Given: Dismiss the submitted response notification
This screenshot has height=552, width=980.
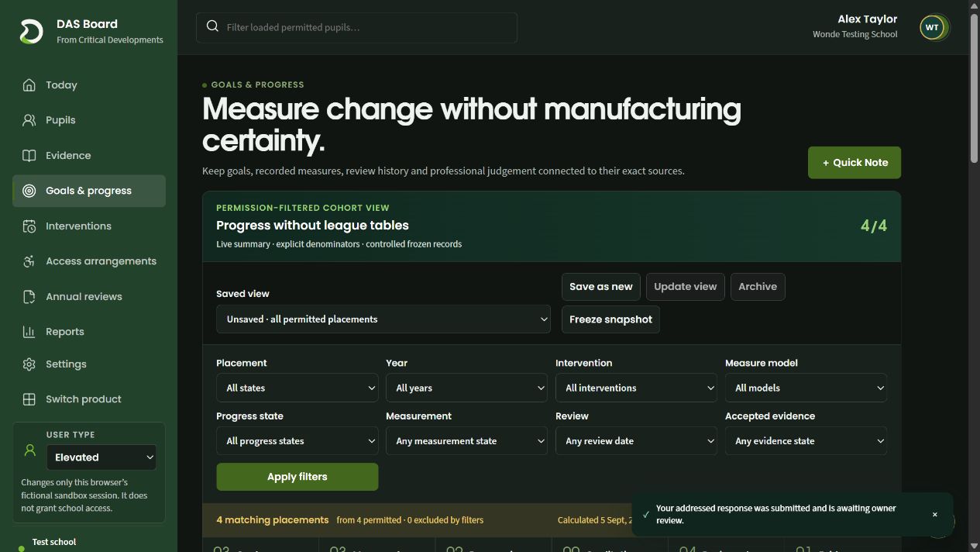Looking at the screenshot, I should point(934,514).
